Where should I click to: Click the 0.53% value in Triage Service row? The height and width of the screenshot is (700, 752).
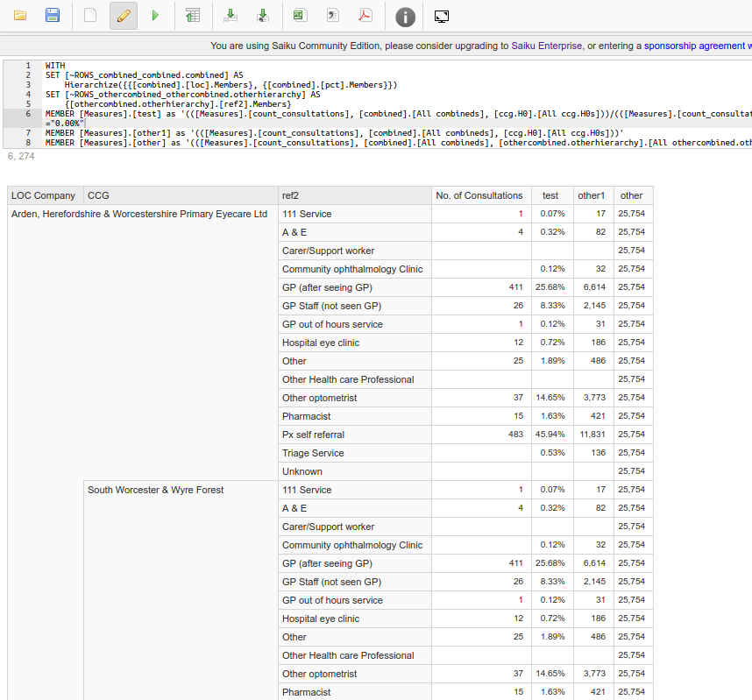(x=552, y=453)
